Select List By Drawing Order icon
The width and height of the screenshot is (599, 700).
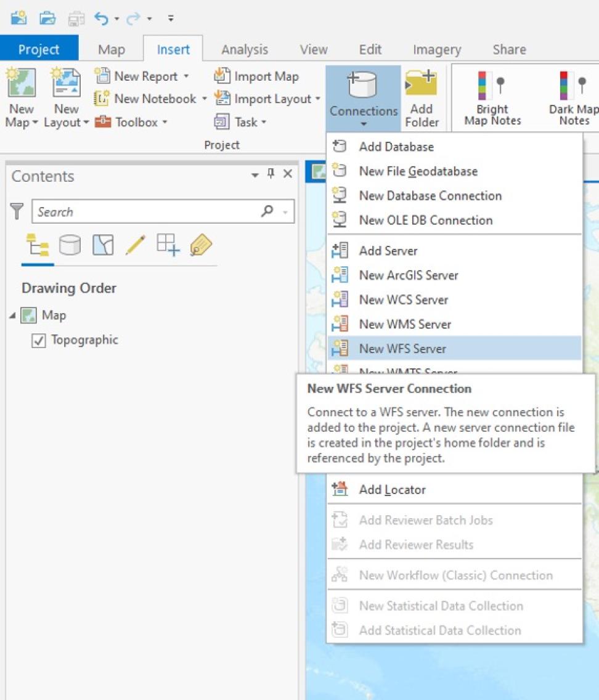coord(38,245)
